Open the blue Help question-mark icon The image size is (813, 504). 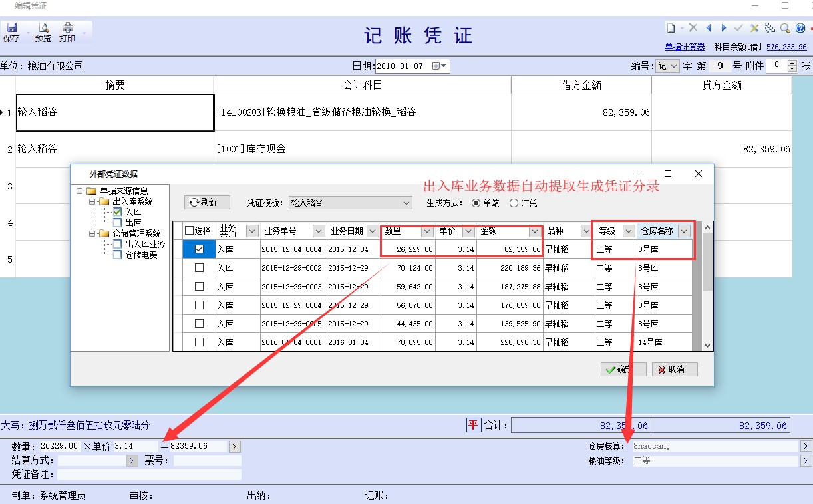click(x=800, y=28)
